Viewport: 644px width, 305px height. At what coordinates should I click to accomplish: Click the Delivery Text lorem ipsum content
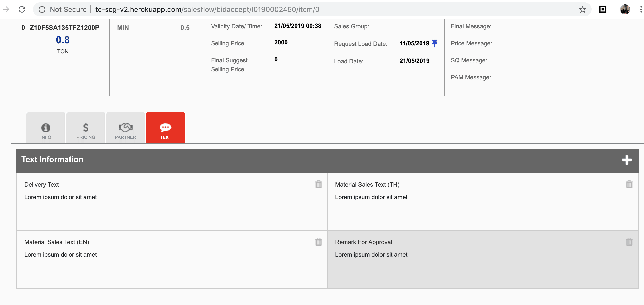tap(60, 197)
